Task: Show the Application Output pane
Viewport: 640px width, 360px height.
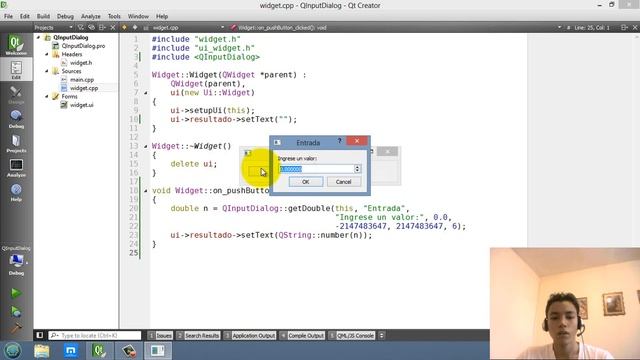Action: point(250,335)
